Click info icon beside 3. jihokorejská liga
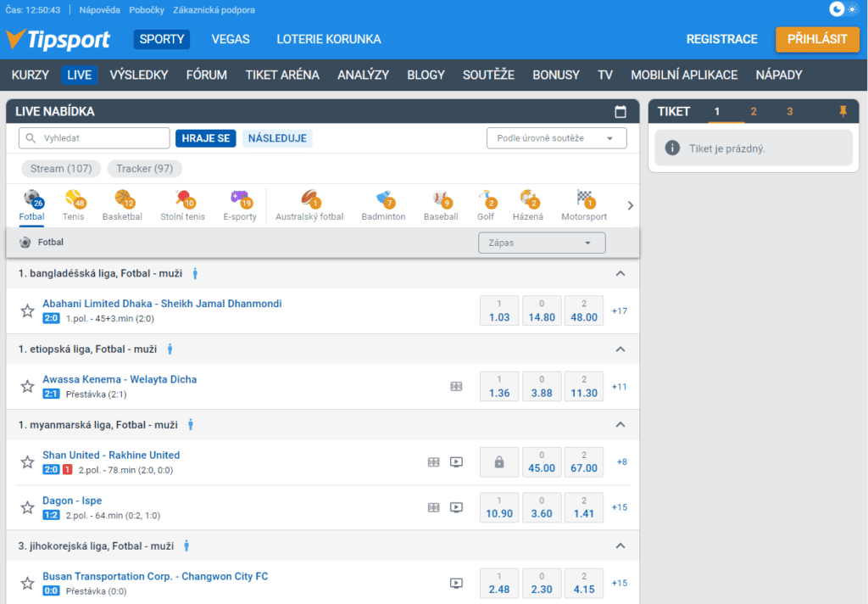This screenshot has width=868, height=604. click(x=186, y=545)
